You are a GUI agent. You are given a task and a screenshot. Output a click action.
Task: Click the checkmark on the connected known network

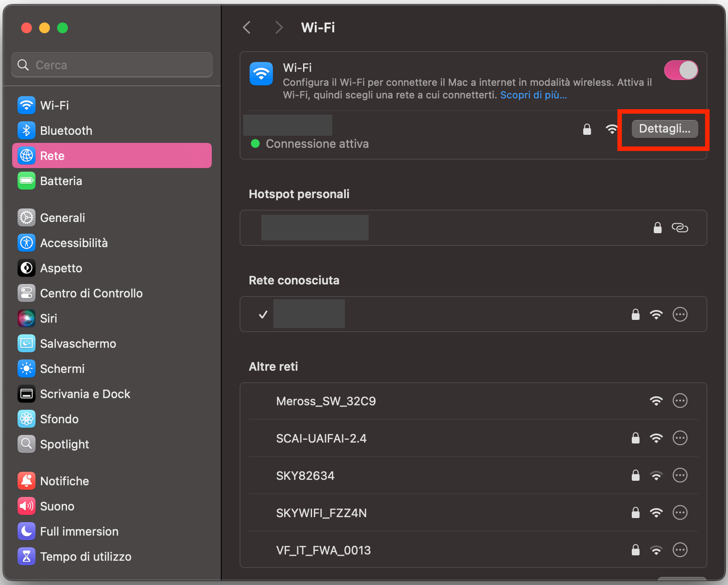(262, 315)
